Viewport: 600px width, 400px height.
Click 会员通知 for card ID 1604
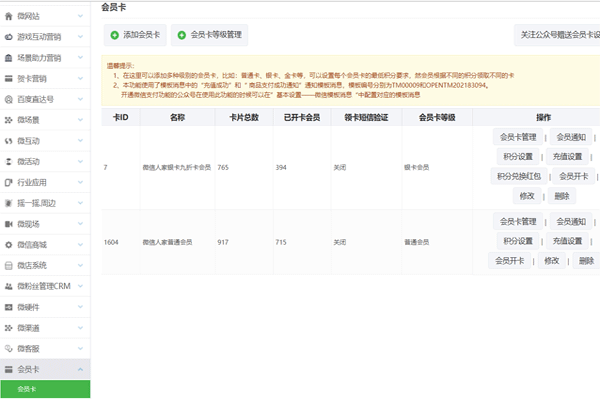coord(571,221)
